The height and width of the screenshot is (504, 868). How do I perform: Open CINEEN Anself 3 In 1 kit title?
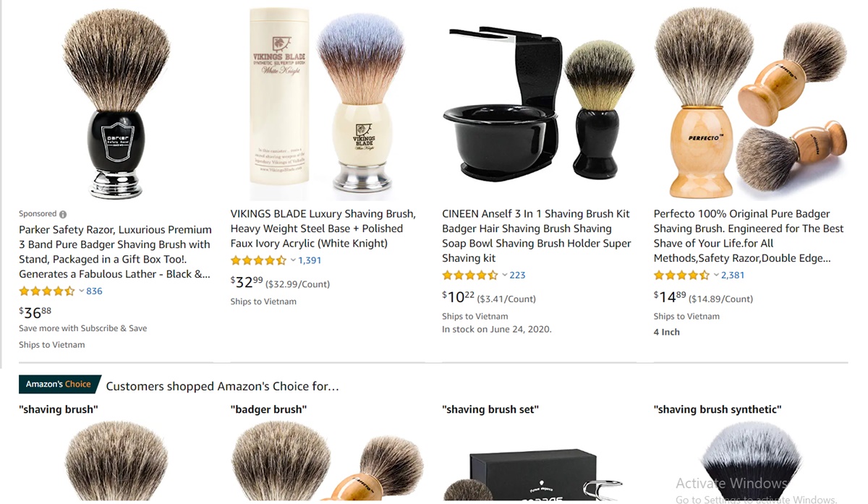(537, 236)
